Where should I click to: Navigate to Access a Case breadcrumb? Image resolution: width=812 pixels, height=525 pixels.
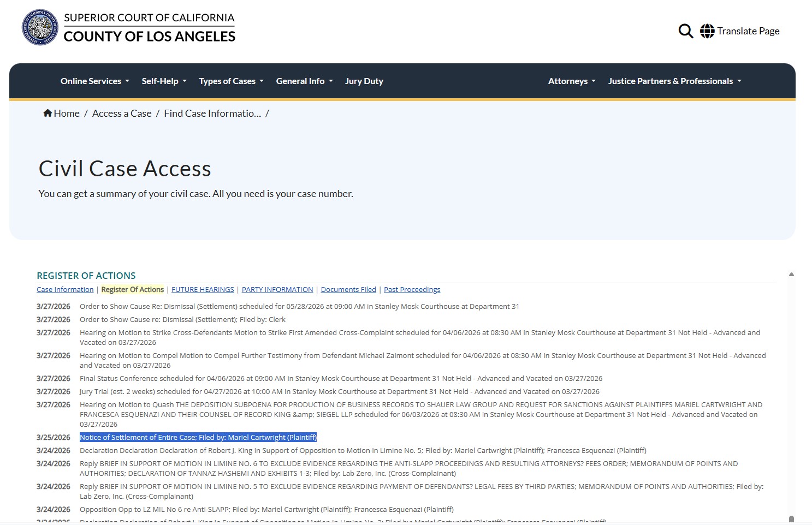click(122, 113)
